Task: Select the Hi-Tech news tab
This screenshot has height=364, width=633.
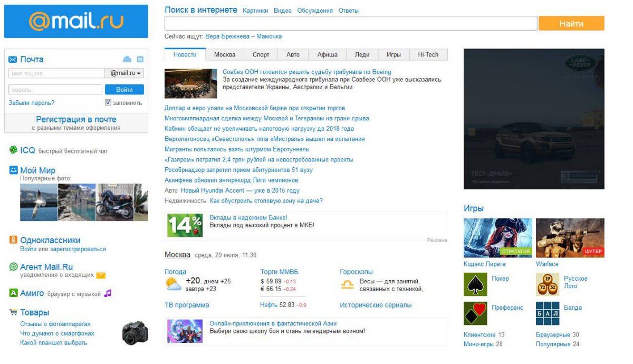Action: tap(428, 54)
